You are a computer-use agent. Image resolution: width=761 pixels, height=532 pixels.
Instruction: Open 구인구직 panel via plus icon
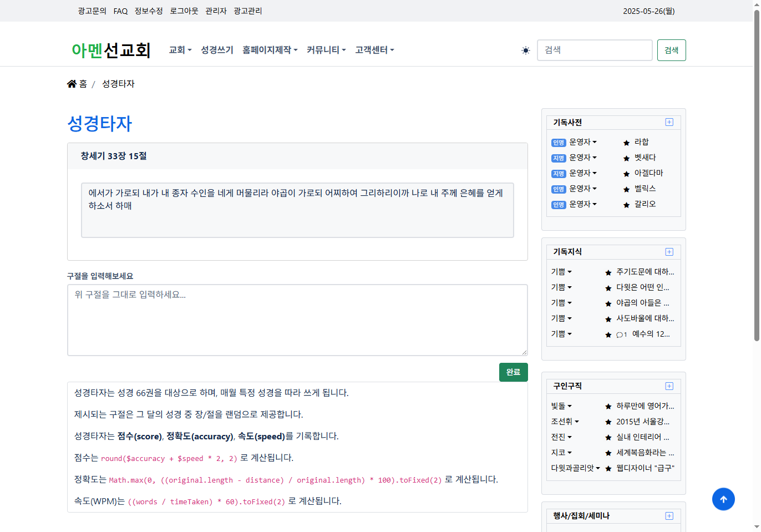coord(669,386)
